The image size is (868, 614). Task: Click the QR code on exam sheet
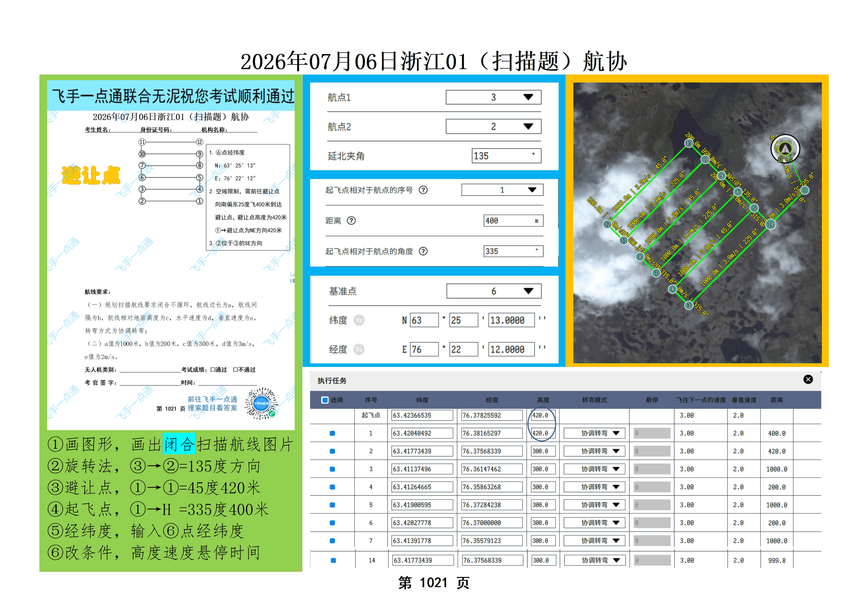(x=261, y=403)
